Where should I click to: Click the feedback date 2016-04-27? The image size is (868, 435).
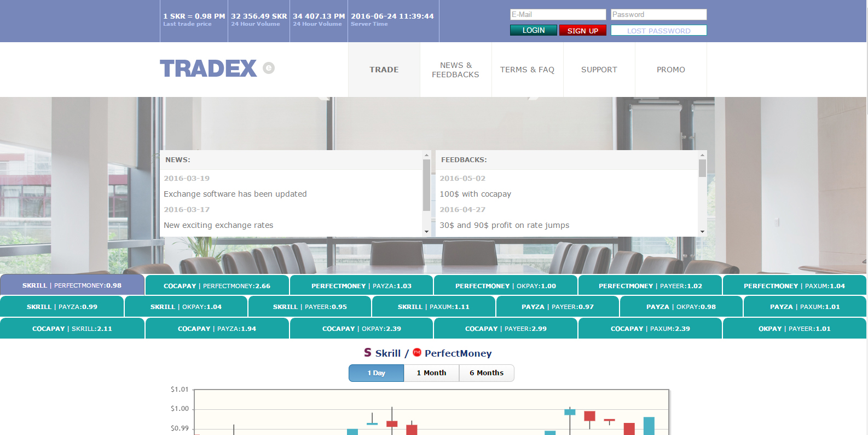462,210
